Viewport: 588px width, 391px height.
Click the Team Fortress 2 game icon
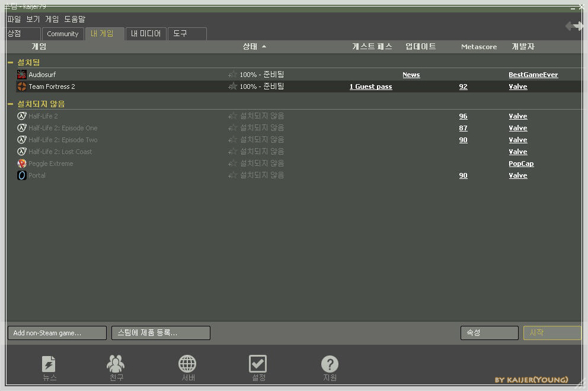point(22,86)
